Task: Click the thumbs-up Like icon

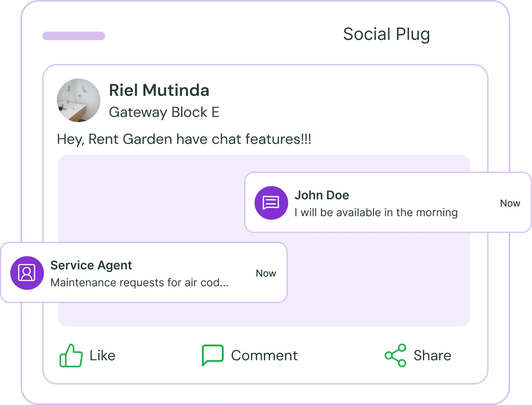Action: [71, 355]
